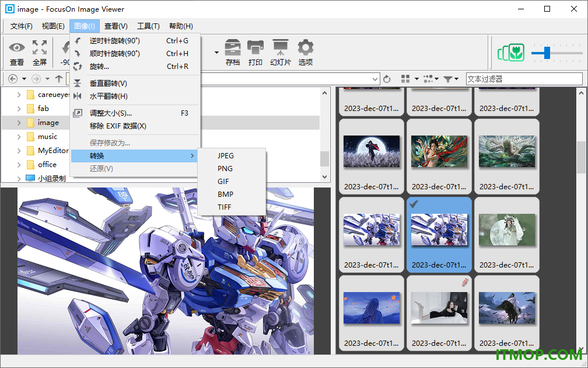Click in the 文本过滤器 text filter field
Viewport: 588px width, 368px height.
(524, 79)
